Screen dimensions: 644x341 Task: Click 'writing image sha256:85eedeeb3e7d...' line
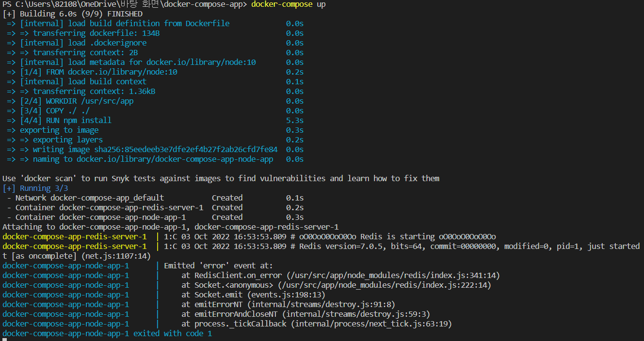pos(155,150)
